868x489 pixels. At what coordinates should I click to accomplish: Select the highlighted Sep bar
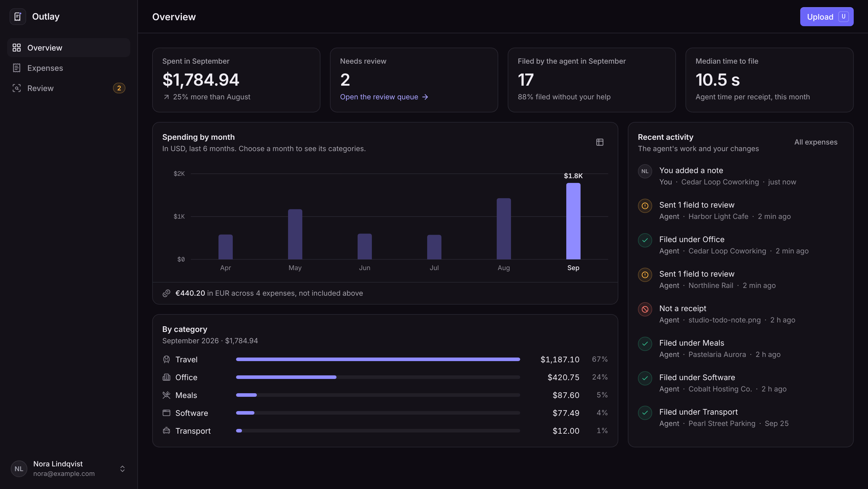573,221
